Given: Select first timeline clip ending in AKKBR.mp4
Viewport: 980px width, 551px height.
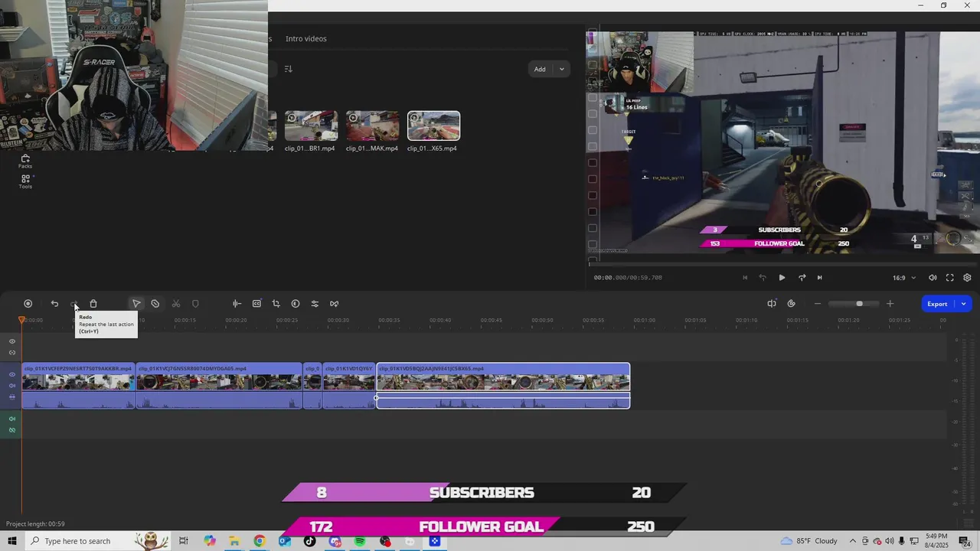Looking at the screenshot, I should click(x=78, y=386).
